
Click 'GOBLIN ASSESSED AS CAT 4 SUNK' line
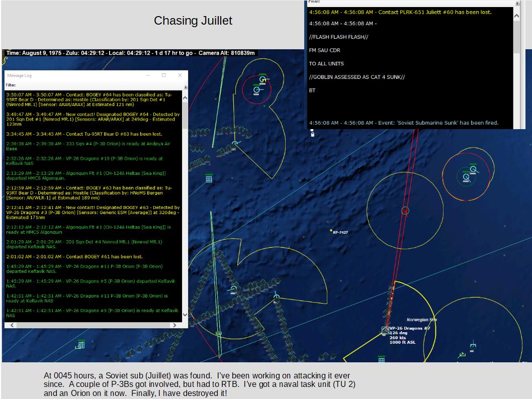point(357,77)
